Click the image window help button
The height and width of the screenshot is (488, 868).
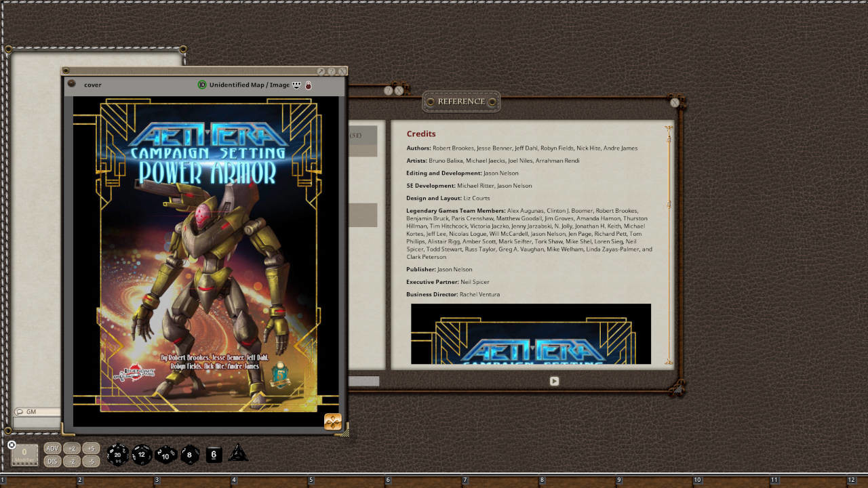(x=332, y=71)
